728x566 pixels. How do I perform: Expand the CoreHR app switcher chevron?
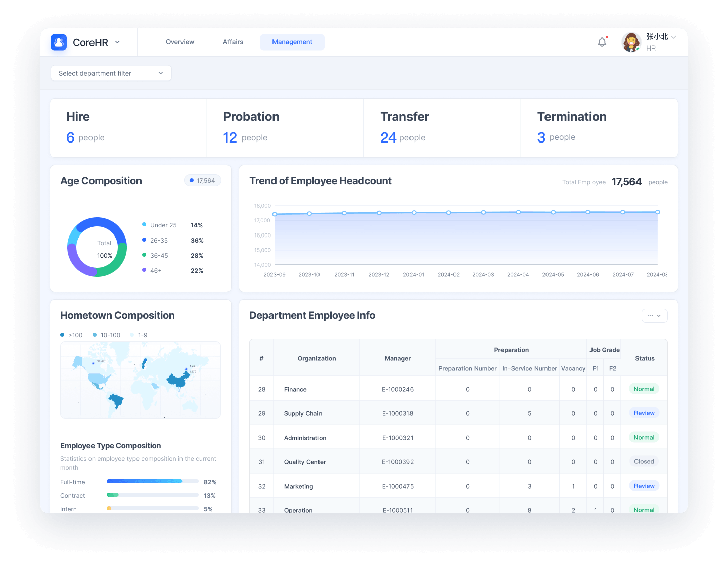coord(117,42)
